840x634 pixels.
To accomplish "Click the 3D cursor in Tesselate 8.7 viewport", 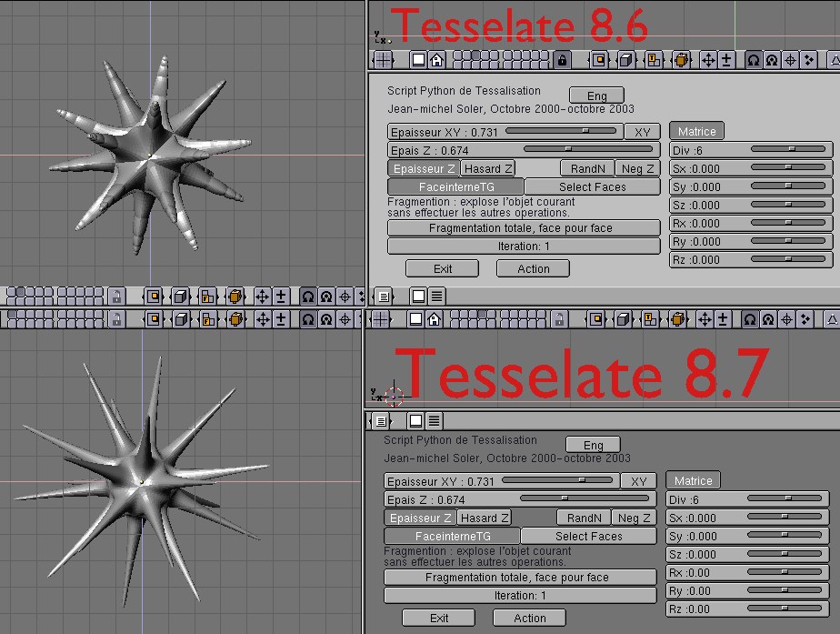I will (394, 397).
